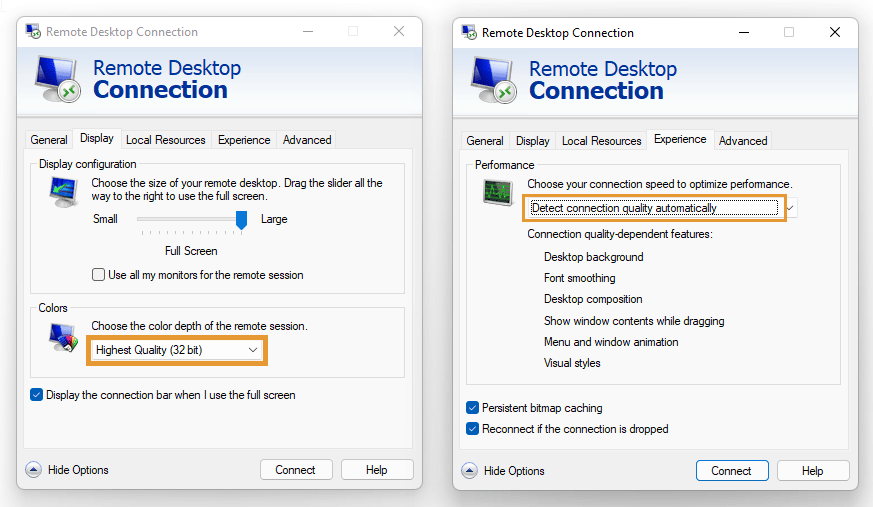Click Hide Options label in right window
Image resolution: width=873 pixels, height=507 pixels.
click(514, 471)
